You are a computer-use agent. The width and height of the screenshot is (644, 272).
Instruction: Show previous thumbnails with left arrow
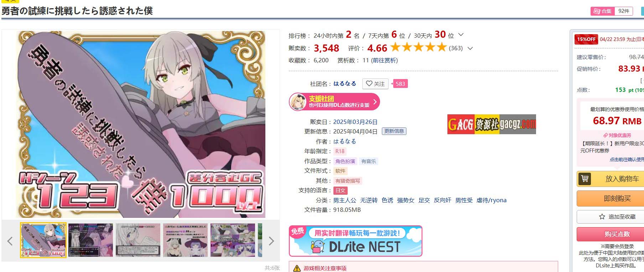point(10,241)
